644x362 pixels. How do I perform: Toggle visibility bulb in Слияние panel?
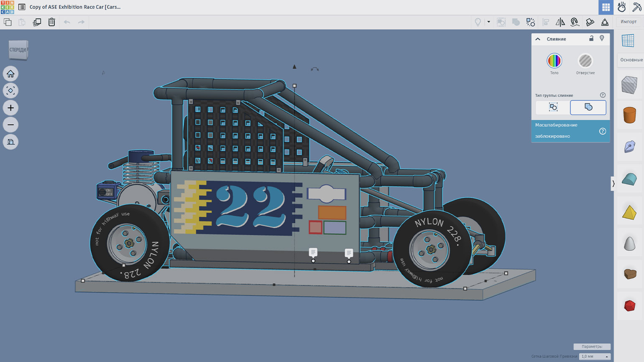(x=602, y=38)
